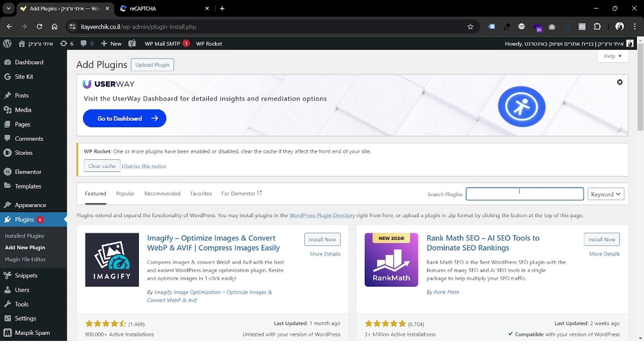Expand the browser tab search dropdown
This screenshot has width=644, height=362.
click(9, 9)
